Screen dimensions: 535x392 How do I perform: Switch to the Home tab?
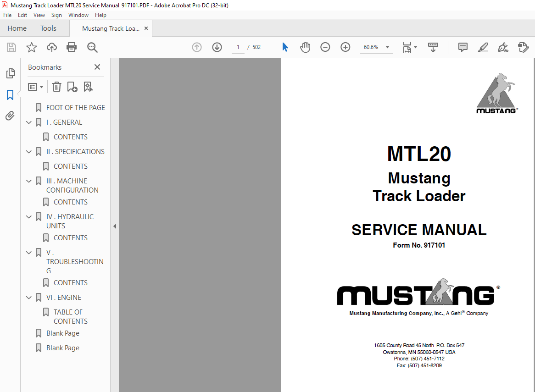(x=17, y=28)
